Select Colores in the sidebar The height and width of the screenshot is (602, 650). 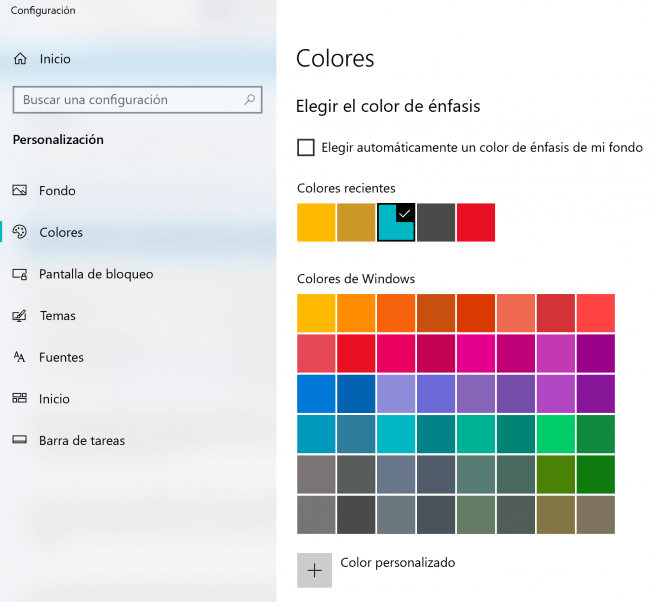61,232
